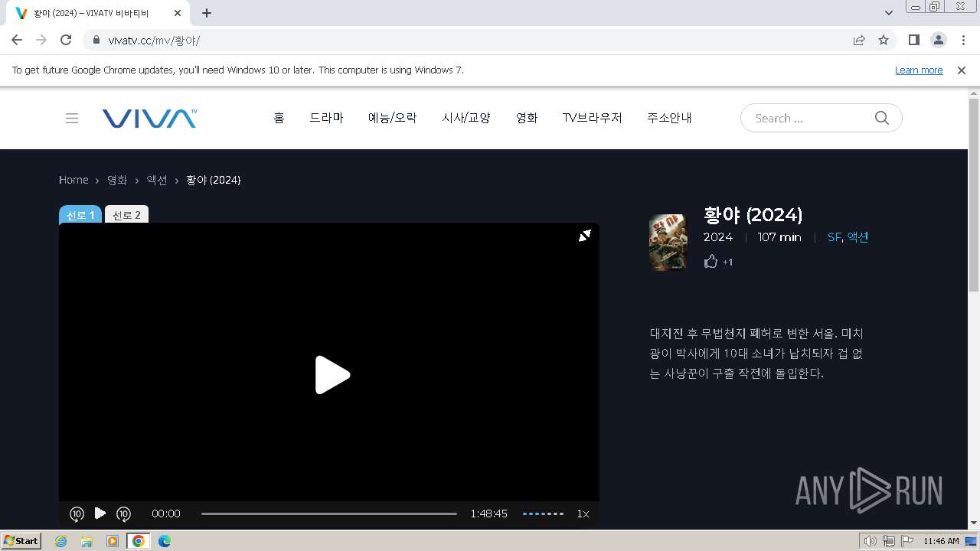Click the SF genre link
980x551 pixels.
pos(834,237)
